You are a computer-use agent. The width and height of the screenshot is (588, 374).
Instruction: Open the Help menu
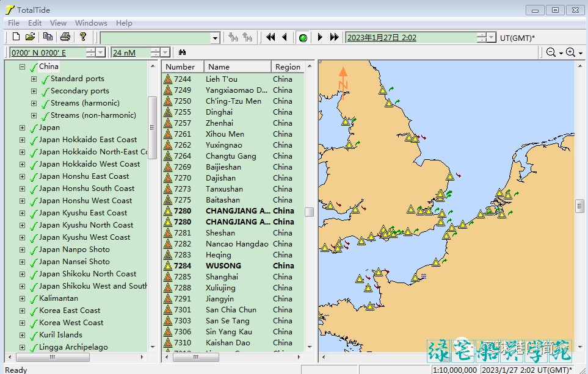tap(124, 23)
